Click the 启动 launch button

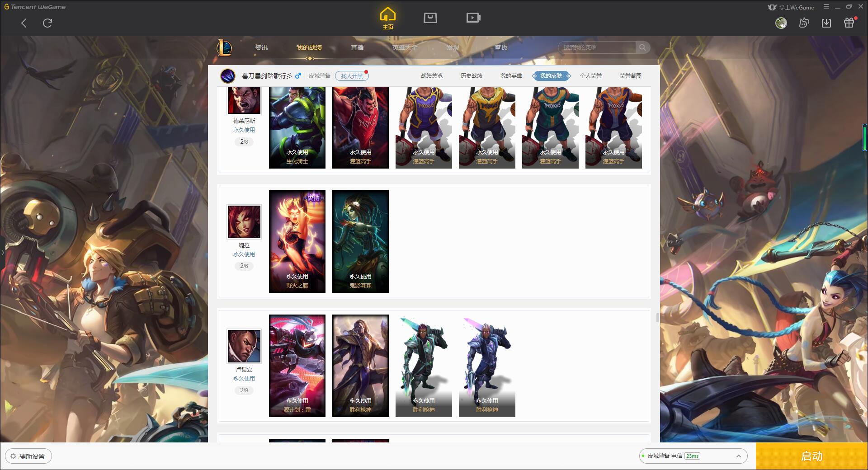[811, 456]
